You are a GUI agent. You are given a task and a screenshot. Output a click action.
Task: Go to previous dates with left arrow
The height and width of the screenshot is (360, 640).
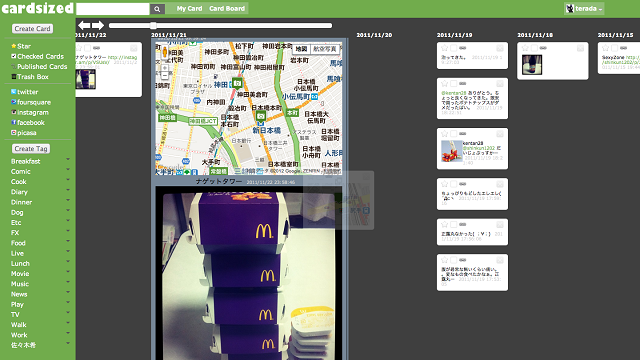(x=84, y=25)
